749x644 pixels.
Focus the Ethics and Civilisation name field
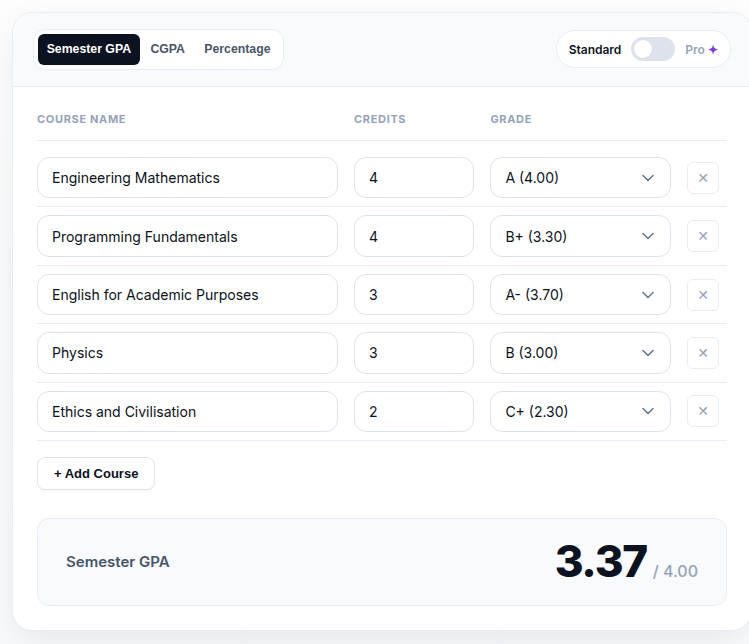click(187, 411)
